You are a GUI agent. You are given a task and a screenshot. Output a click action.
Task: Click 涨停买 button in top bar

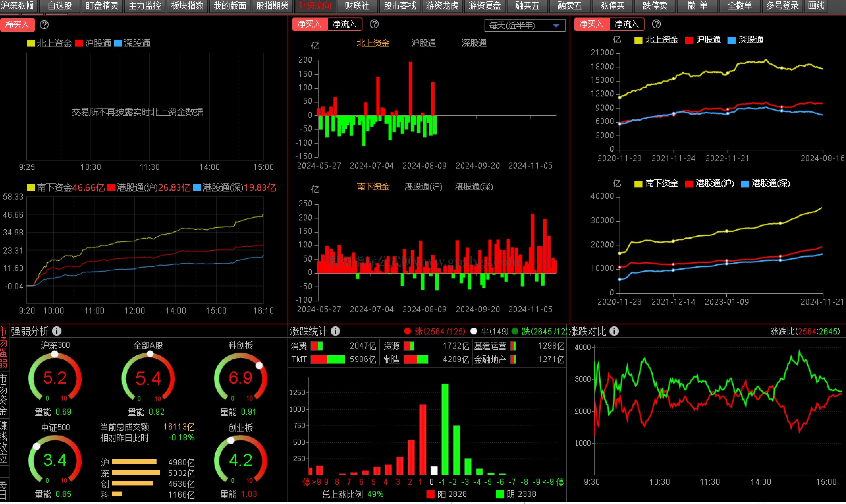(612, 6)
